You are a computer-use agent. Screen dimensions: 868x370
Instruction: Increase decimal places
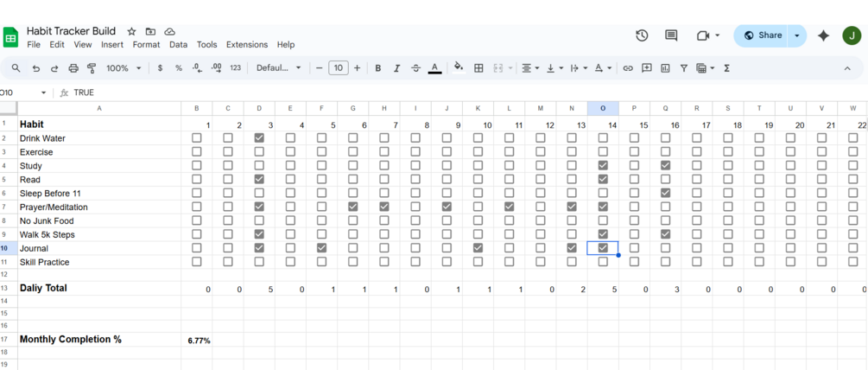tap(217, 68)
